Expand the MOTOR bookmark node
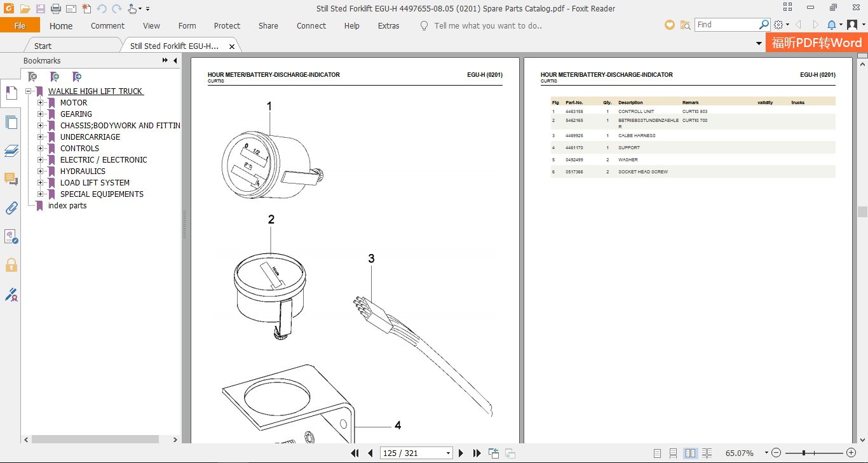868x463 pixels. 41,103
